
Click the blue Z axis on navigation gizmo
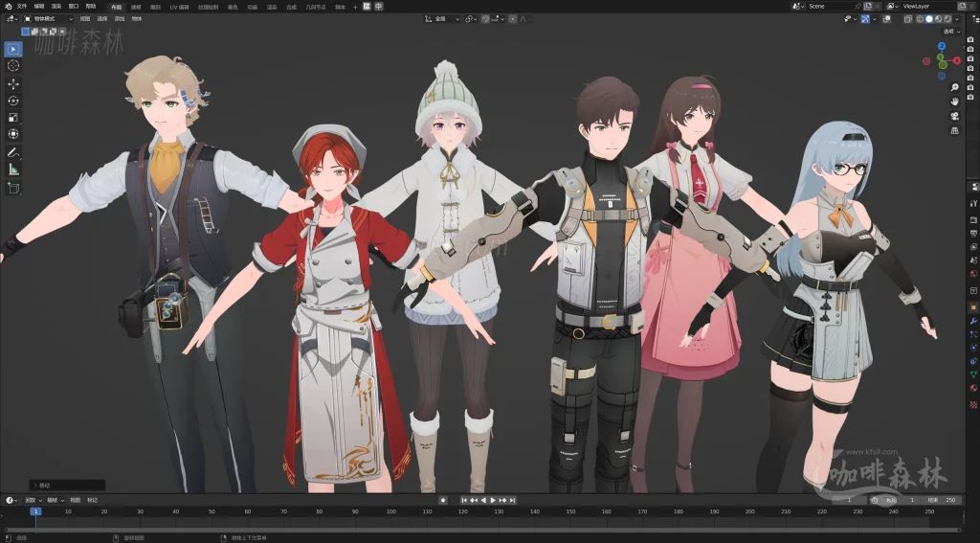(942, 46)
